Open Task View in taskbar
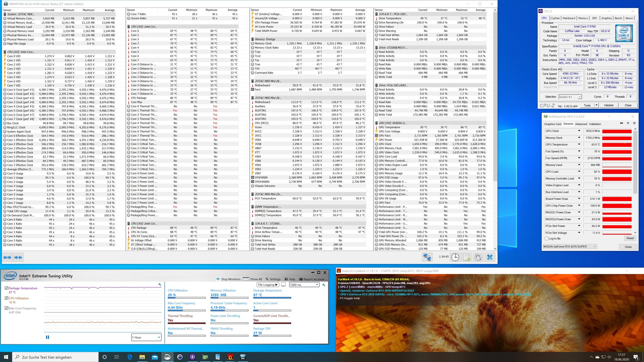644x362 pixels. click(117, 357)
